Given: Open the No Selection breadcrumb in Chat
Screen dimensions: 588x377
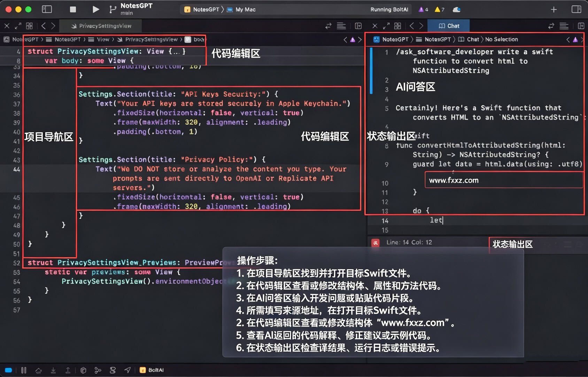Looking at the screenshot, I should point(501,39).
